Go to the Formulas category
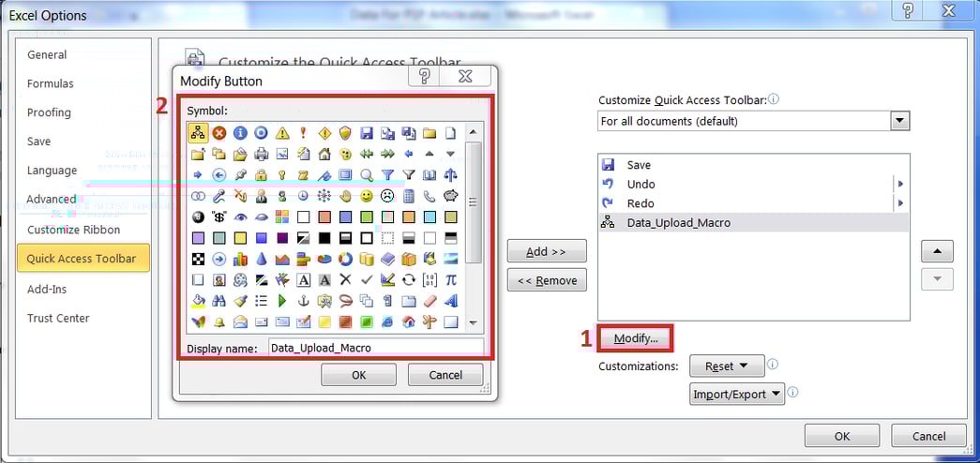The width and height of the screenshot is (980, 463). [x=50, y=83]
